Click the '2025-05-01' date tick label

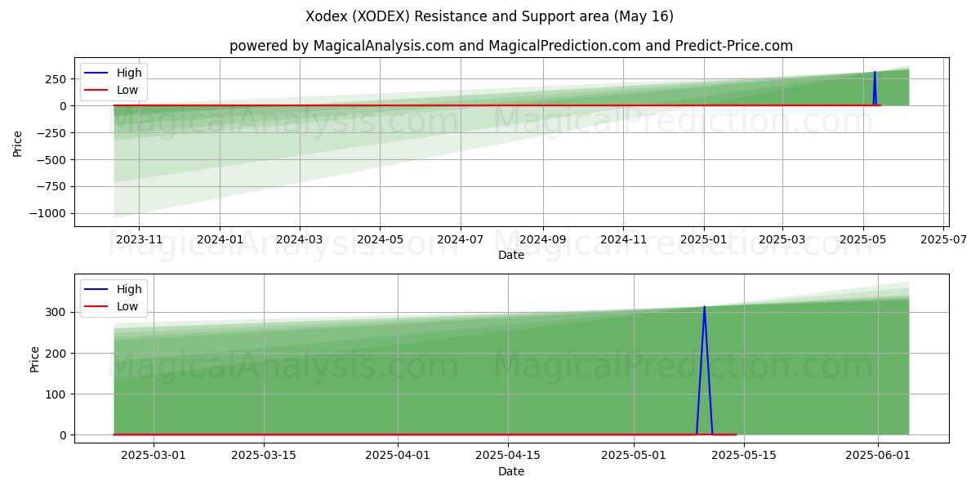[634, 456]
